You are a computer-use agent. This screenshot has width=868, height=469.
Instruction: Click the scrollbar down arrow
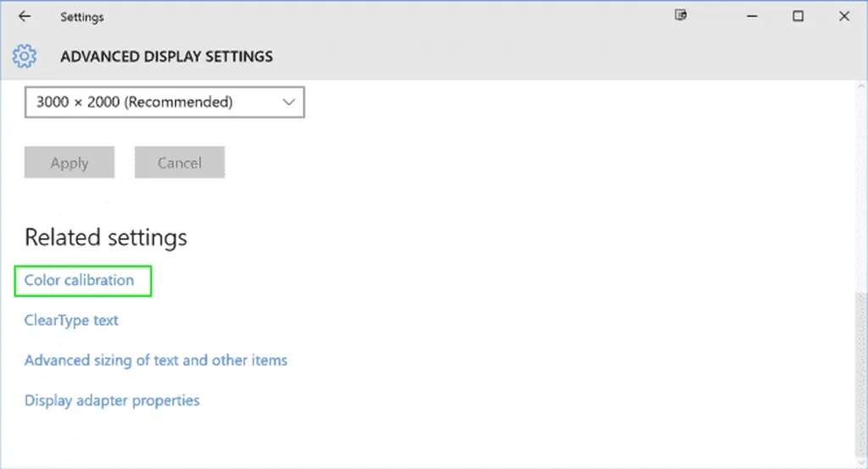pos(861,461)
